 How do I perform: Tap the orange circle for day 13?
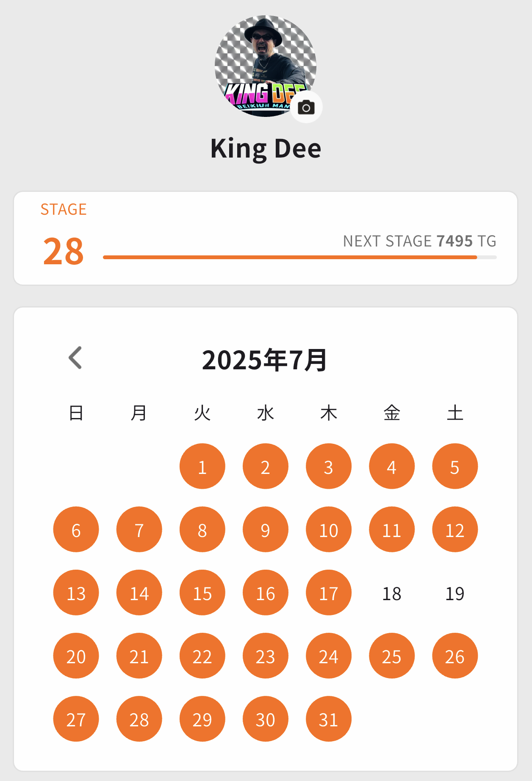coord(76,593)
